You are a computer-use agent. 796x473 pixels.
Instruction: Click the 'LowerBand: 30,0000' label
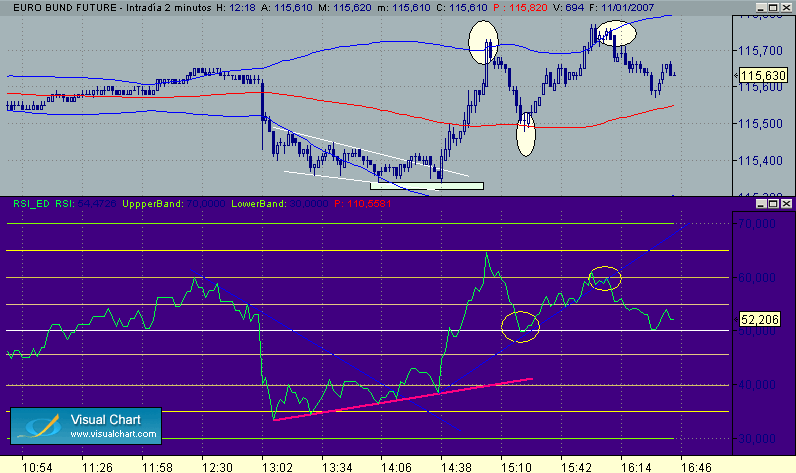[279, 204]
